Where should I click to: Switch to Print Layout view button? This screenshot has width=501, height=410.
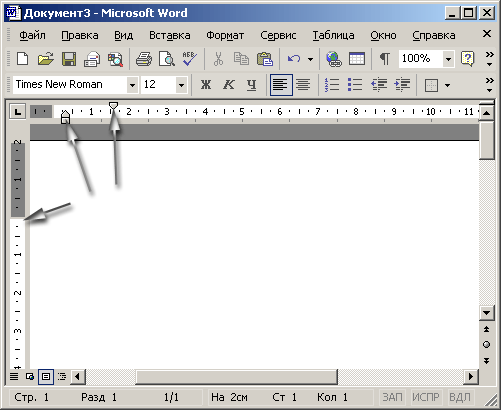coord(46,377)
